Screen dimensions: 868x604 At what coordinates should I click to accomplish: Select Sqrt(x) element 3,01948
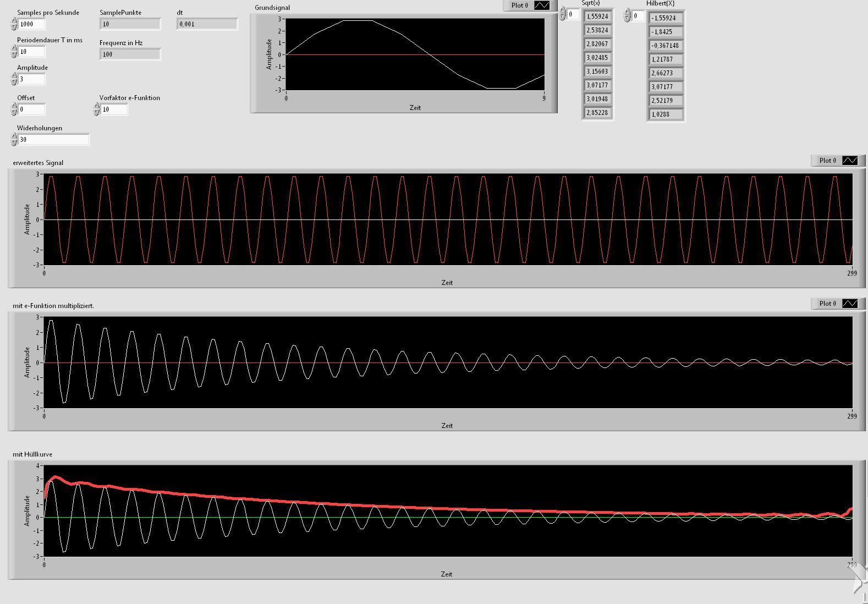click(597, 99)
